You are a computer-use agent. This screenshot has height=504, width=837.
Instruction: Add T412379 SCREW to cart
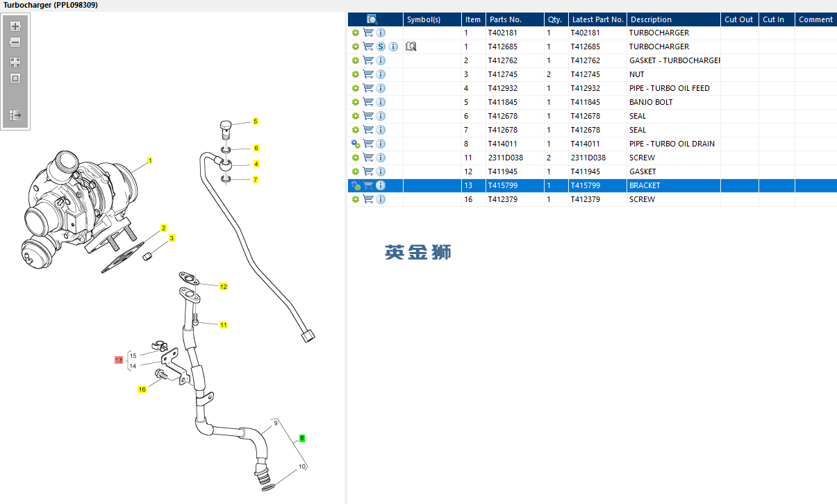tap(368, 199)
